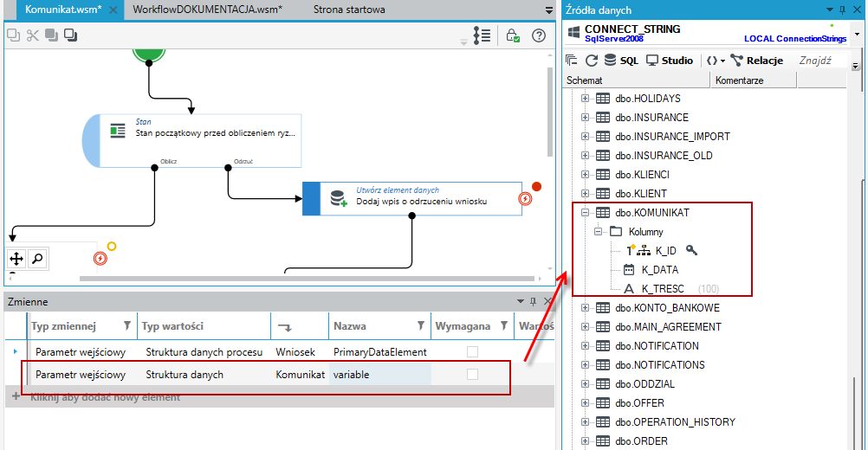
Task: Pin the Zmienne panel
Action: click(x=533, y=302)
